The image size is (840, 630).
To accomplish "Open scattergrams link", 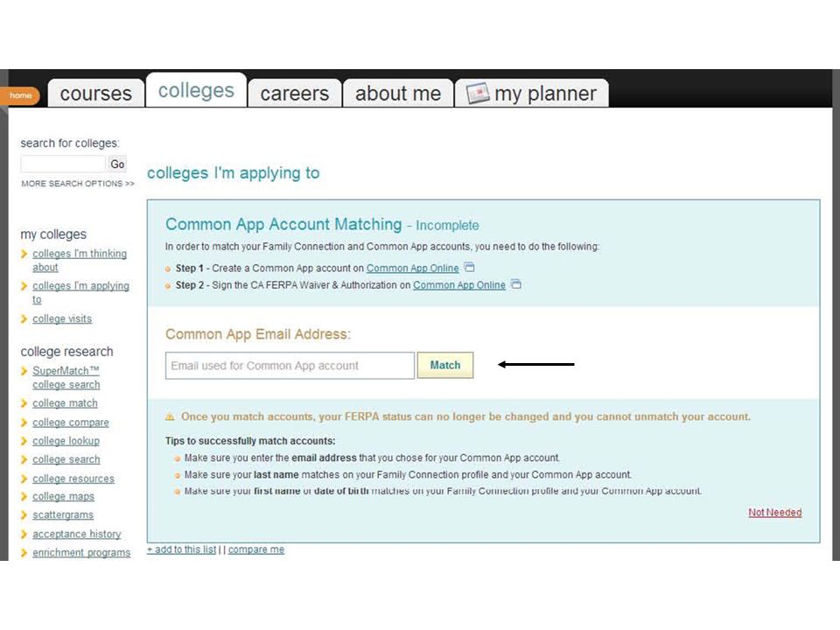I will [x=63, y=514].
